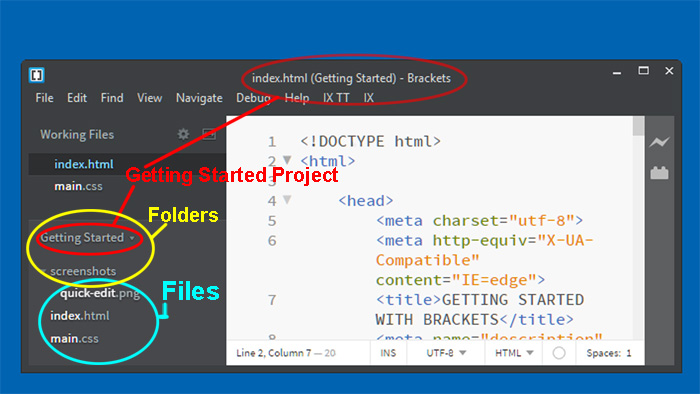Open the HTML language mode dropdown
Viewport: 700px width, 394px height.
pyautogui.click(x=514, y=353)
